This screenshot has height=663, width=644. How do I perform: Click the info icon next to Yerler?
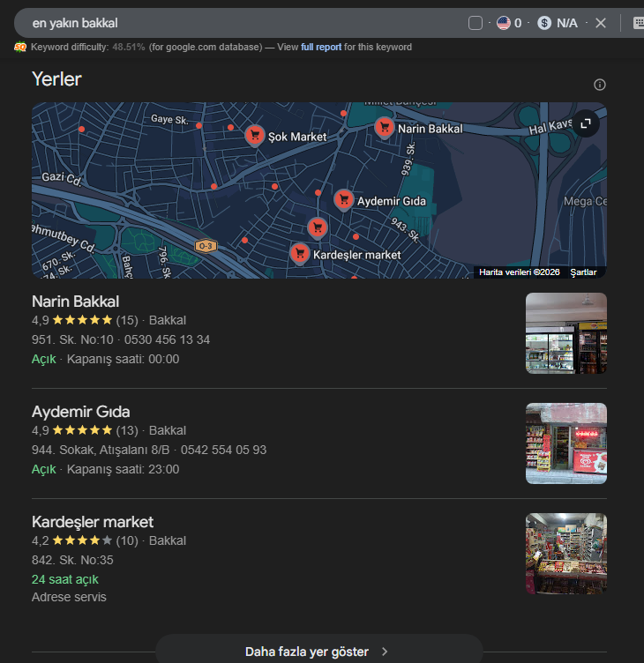(600, 85)
